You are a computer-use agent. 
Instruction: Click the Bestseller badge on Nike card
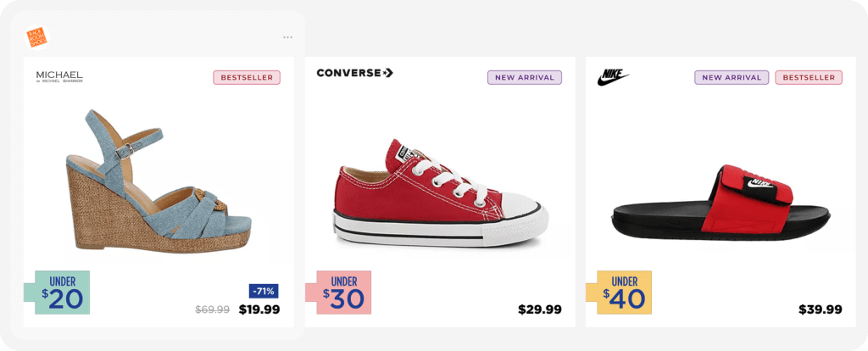tap(809, 78)
